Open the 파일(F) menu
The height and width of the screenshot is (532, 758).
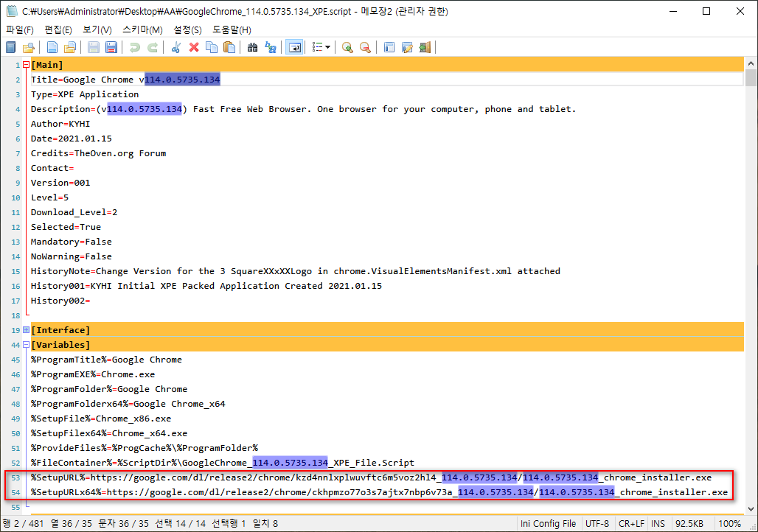[20, 30]
